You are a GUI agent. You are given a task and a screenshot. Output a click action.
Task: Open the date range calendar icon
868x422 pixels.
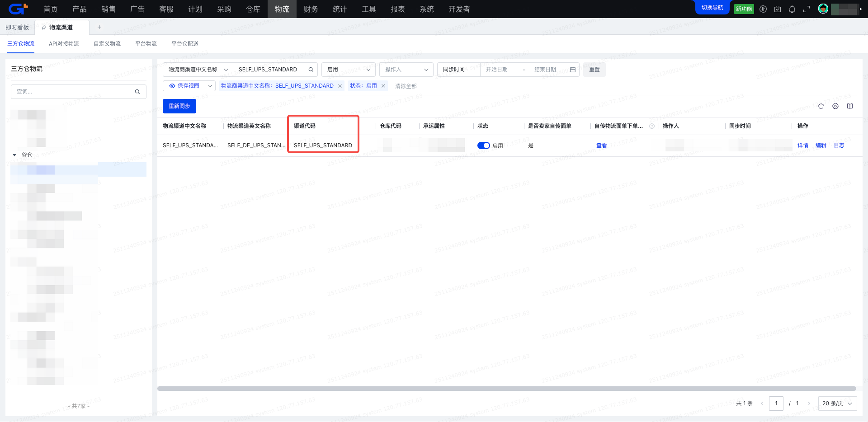pos(573,70)
